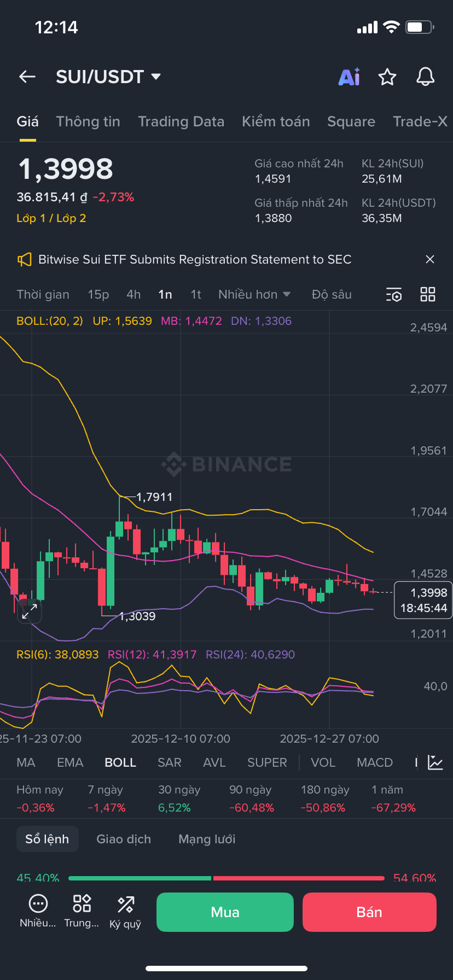This screenshot has height=980, width=453.
Task: Open the Kiểm toán tab
Action: tap(276, 121)
